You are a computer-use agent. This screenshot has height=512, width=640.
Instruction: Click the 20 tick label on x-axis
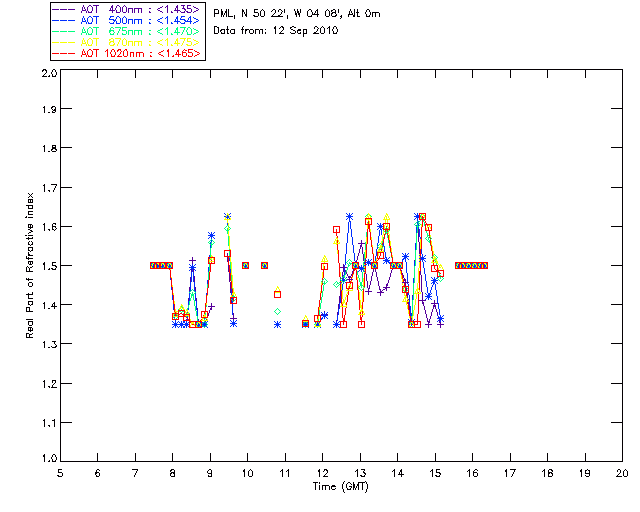[x=623, y=472]
